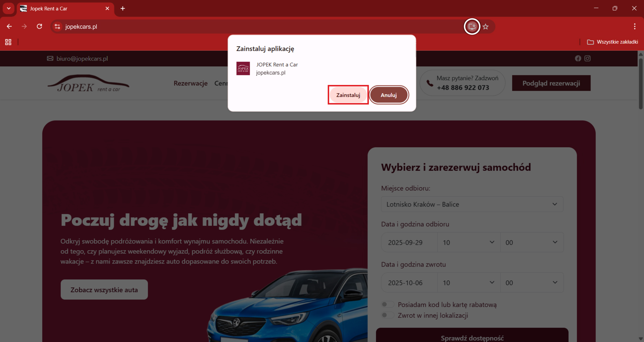The height and width of the screenshot is (342, 644).
Task: Click 'Anuluj' to dismiss install dialog
Action: 389,95
